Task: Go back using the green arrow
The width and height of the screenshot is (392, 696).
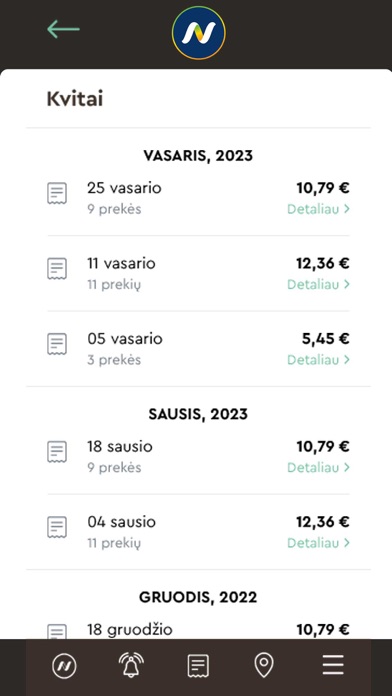Action: tap(63, 30)
